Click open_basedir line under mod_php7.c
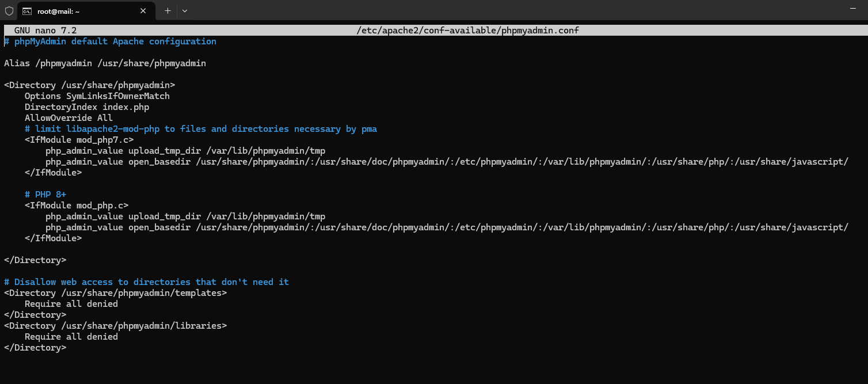 click(x=447, y=162)
